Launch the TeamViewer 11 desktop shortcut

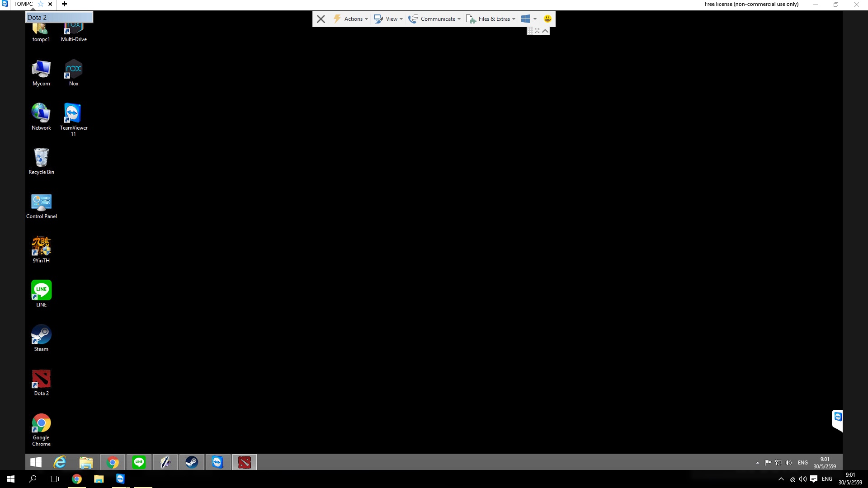pos(74,120)
